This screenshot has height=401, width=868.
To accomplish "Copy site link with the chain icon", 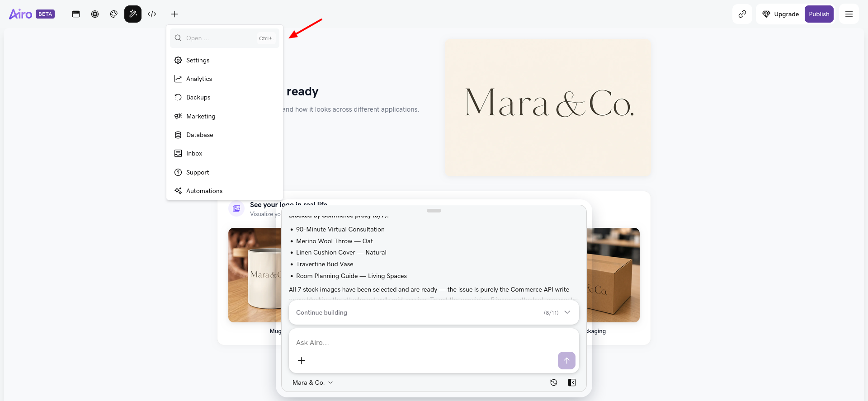I will [x=742, y=14].
